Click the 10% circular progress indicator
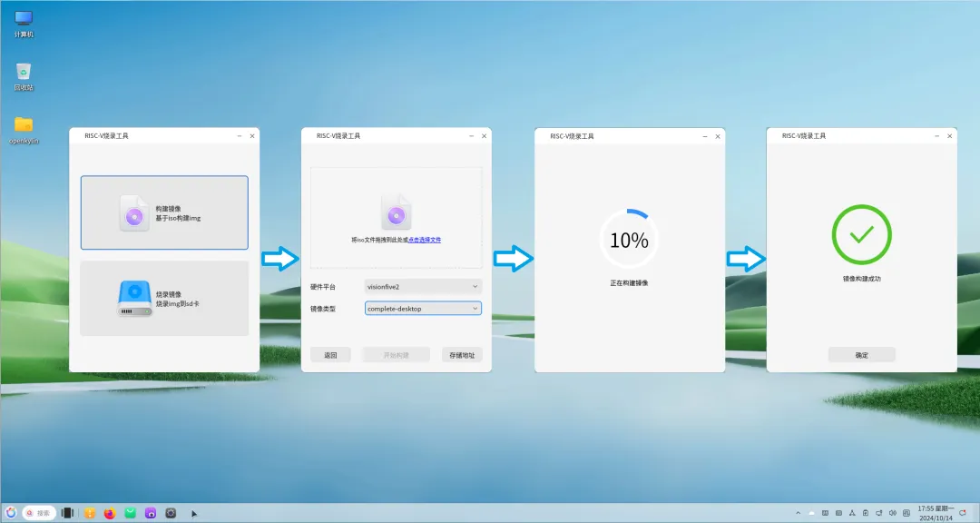 [629, 241]
